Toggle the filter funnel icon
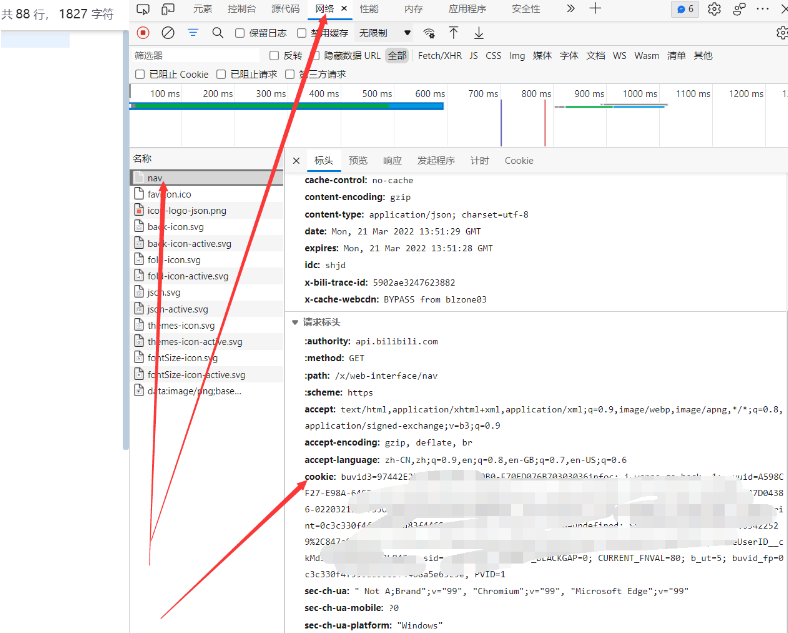Viewport: 788px width, 633px height. [x=193, y=33]
